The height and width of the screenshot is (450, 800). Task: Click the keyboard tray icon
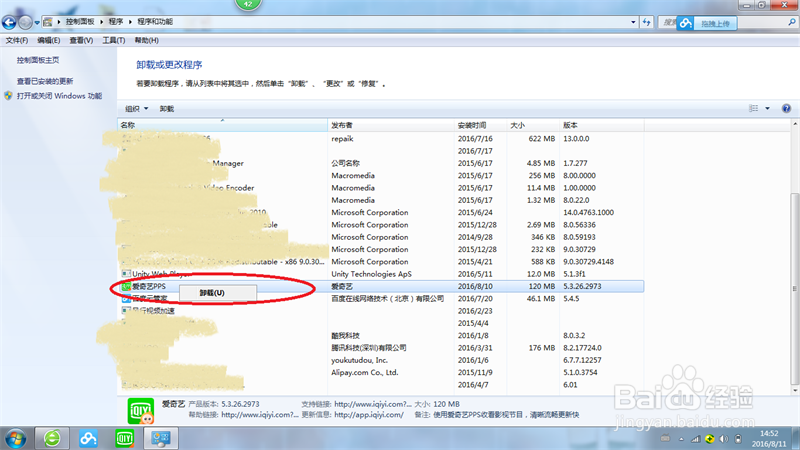click(665, 439)
